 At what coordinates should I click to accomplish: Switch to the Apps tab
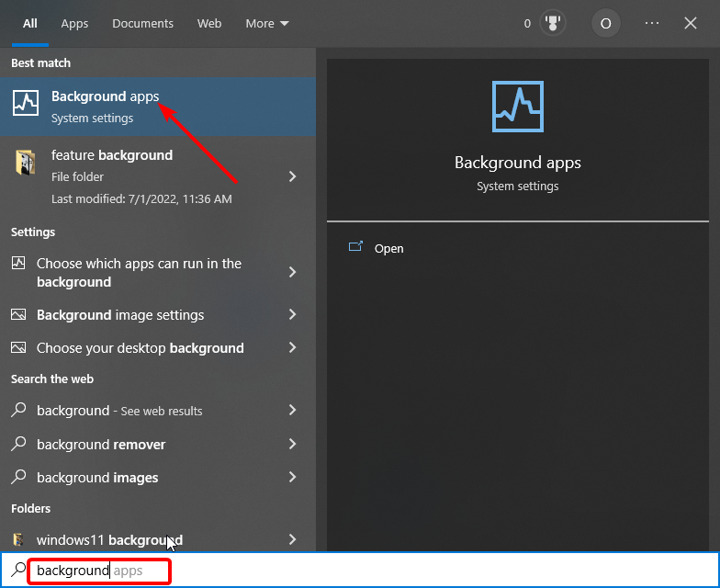[x=74, y=24]
